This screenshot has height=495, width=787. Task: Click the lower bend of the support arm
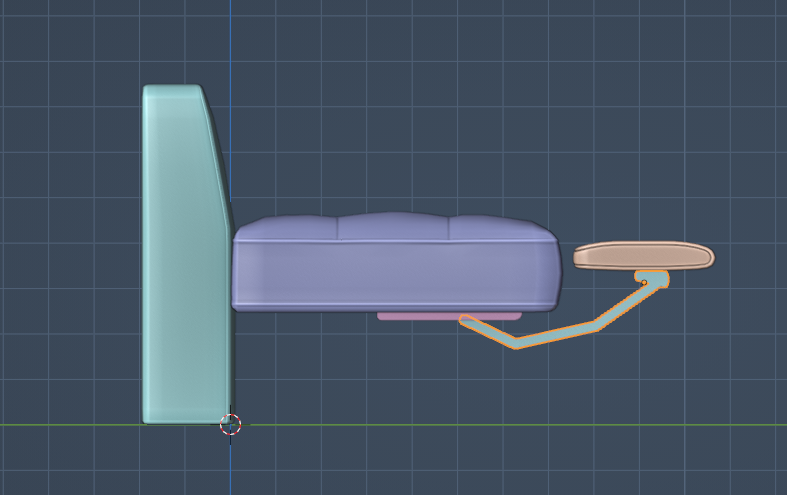[516, 342]
